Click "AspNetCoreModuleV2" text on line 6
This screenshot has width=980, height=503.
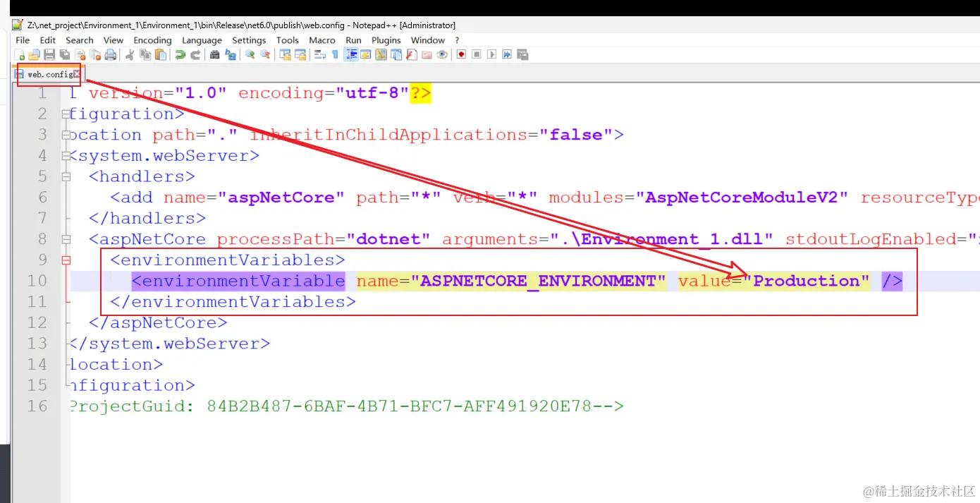(x=742, y=198)
